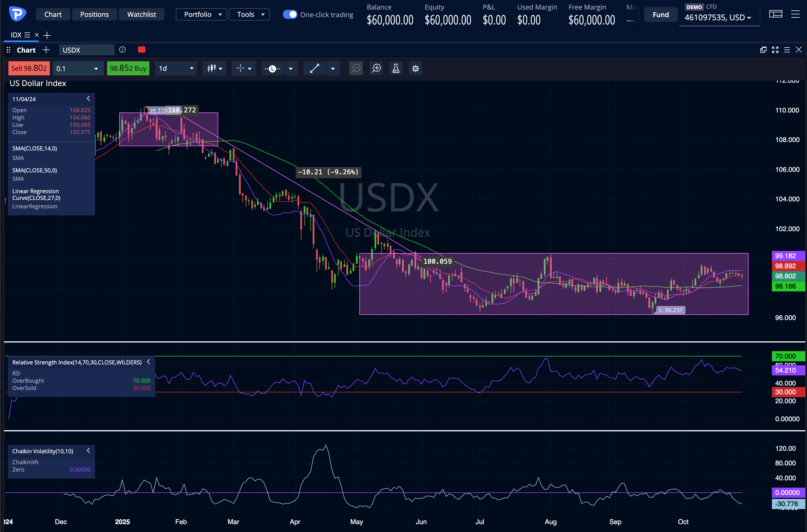This screenshot has height=532, width=807.
Task: Click the green Buy 98.852 button
Action: [x=128, y=68]
